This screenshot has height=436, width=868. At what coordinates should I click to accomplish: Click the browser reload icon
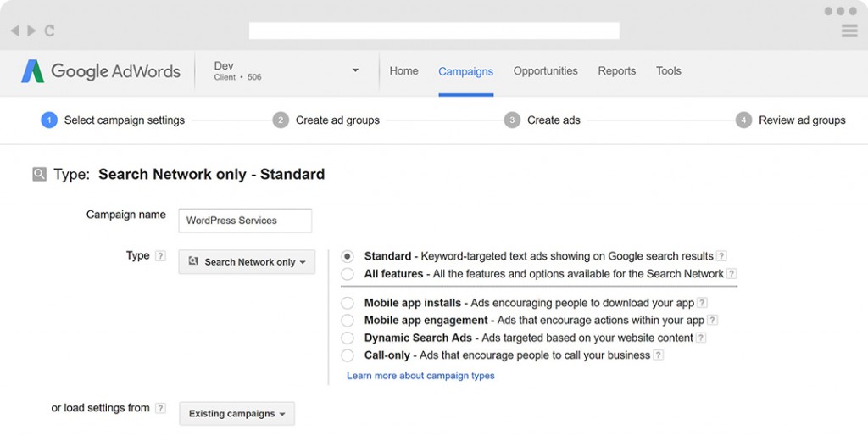click(49, 31)
